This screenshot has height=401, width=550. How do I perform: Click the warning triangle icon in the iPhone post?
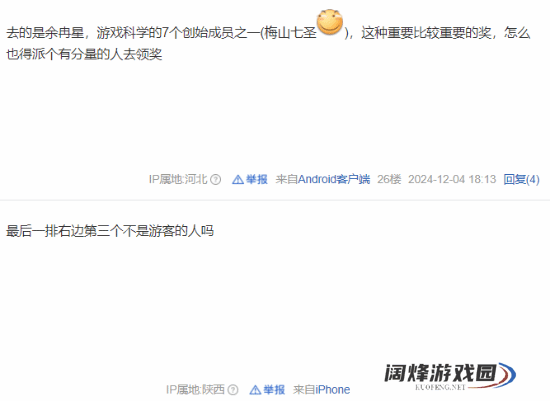[x=255, y=390]
